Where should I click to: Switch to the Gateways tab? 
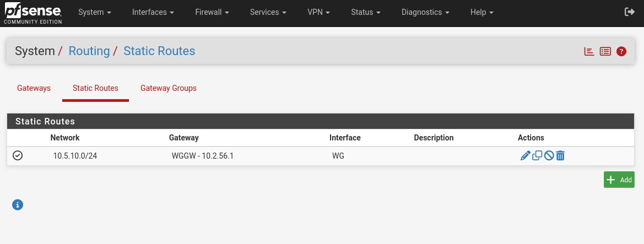click(34, 88)
